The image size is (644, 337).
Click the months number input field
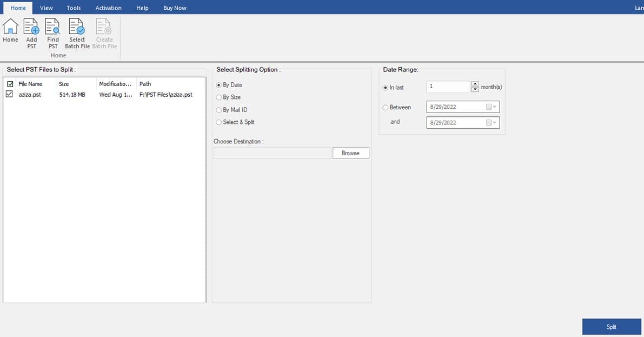point(448,87)
